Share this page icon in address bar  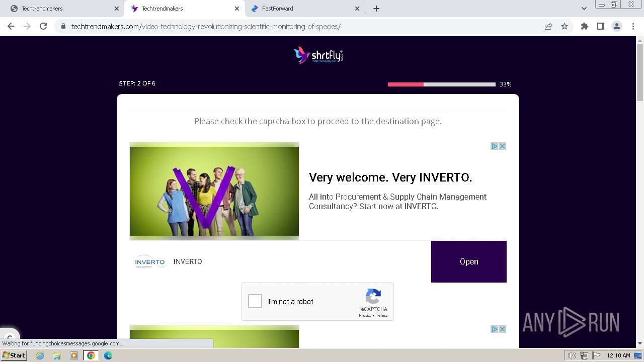coord(548,26)
